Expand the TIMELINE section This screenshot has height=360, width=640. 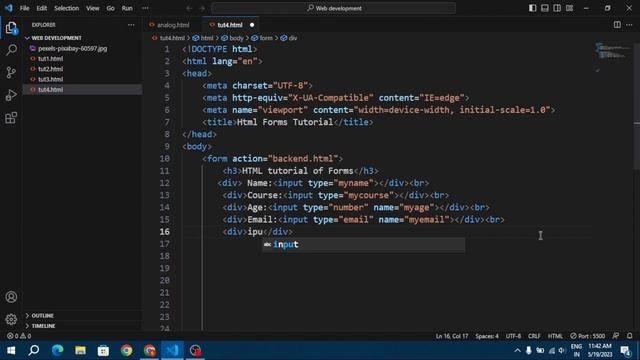point(43,326)
